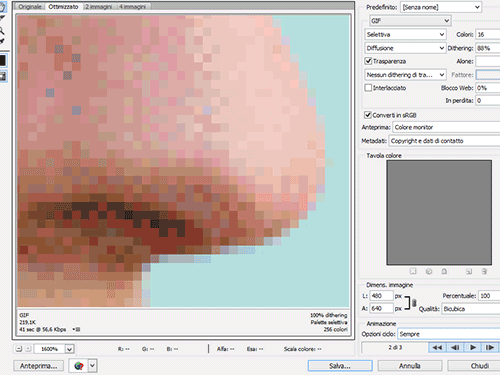Click the browser preview globe icon

(79, 366)
